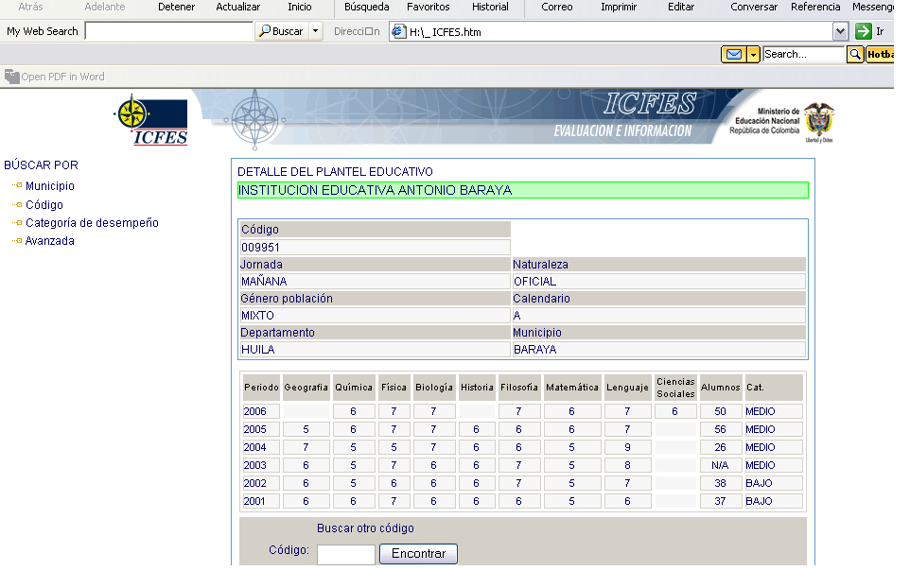
Task: Click the yellow mail envelope icon
Action: [x=733, y=55]
